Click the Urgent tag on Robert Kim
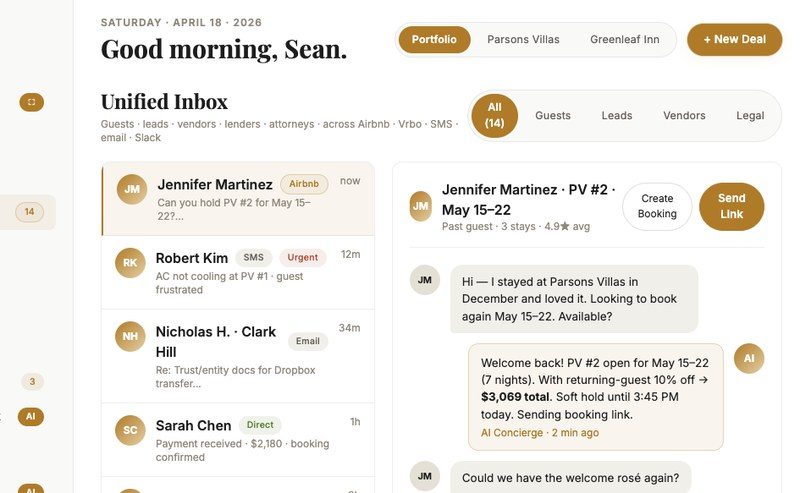 [x=303, y=257]
